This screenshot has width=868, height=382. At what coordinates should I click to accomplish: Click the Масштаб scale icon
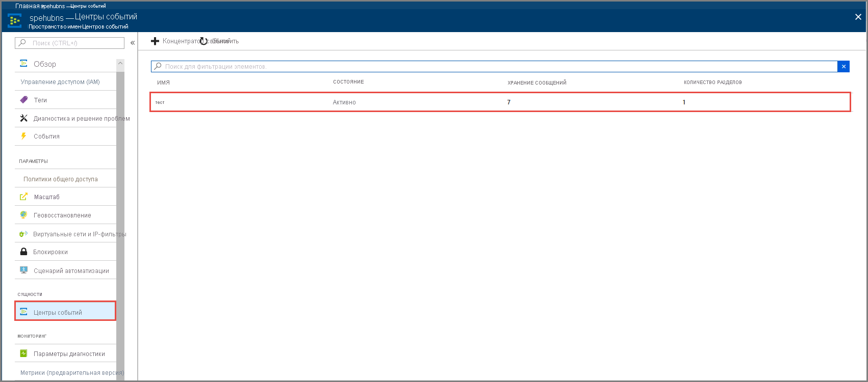coord(23,197)
